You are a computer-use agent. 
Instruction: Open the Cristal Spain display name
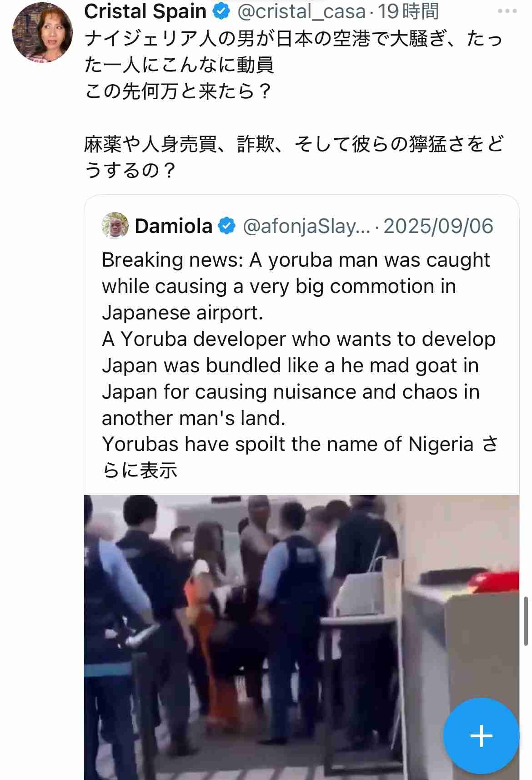[x=146, y=11]
